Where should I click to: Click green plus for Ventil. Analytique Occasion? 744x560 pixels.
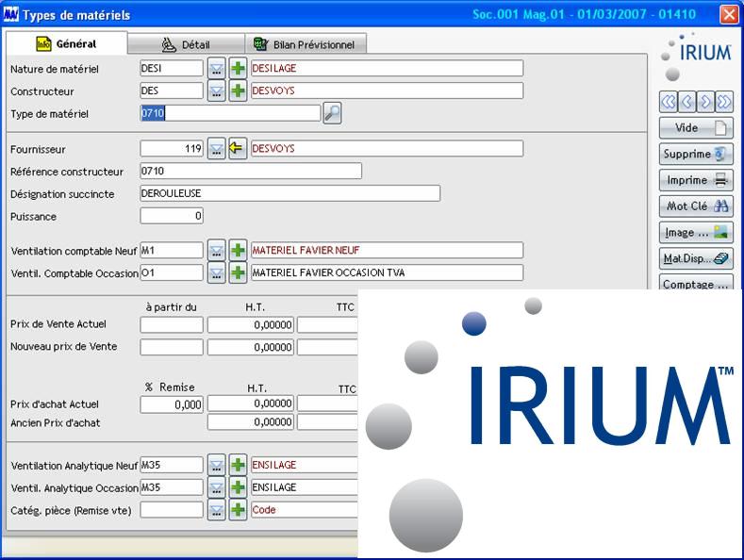[238, 487]
